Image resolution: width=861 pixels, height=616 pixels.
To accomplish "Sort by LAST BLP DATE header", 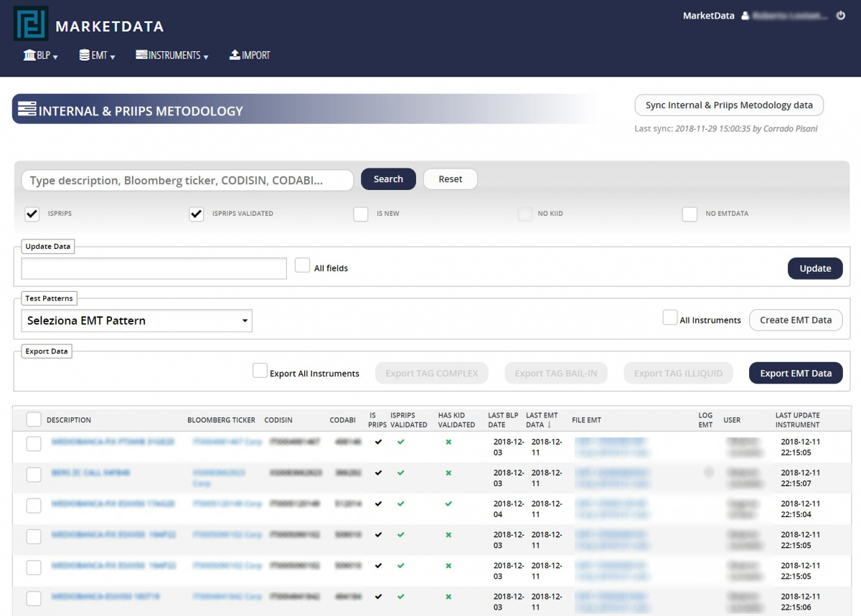I will [x=503, y=420].
